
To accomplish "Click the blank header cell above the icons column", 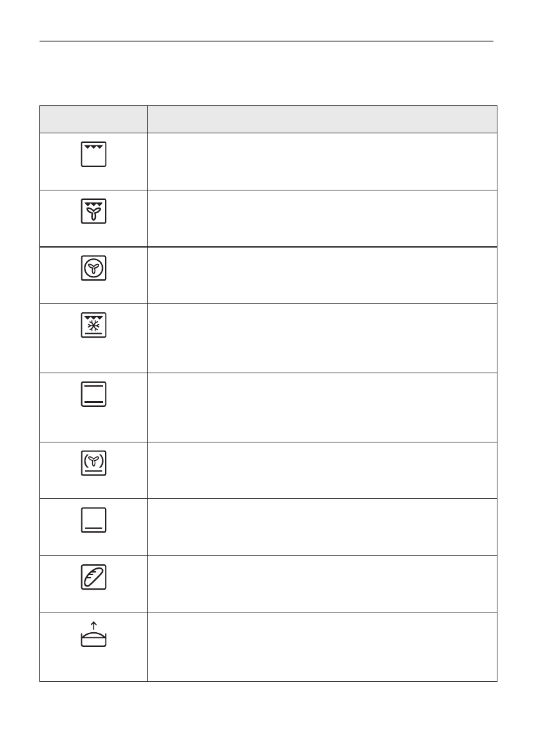I will pos(93,119).
